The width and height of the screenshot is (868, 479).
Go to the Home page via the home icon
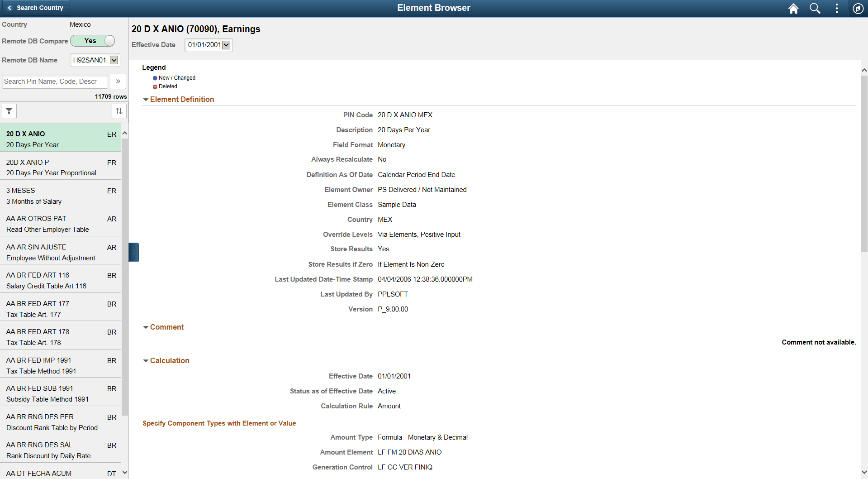pyautogui.click(x=793, y=8)
